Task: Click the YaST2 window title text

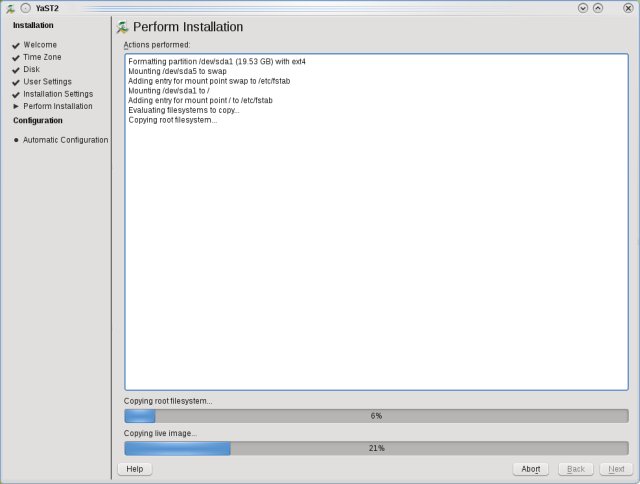Action: tap(47, 8)
